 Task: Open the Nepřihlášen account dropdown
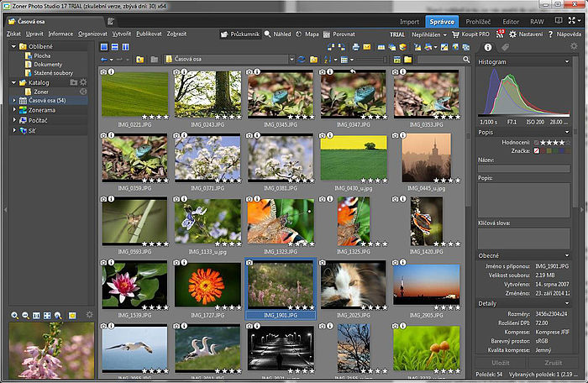point(428,34)
